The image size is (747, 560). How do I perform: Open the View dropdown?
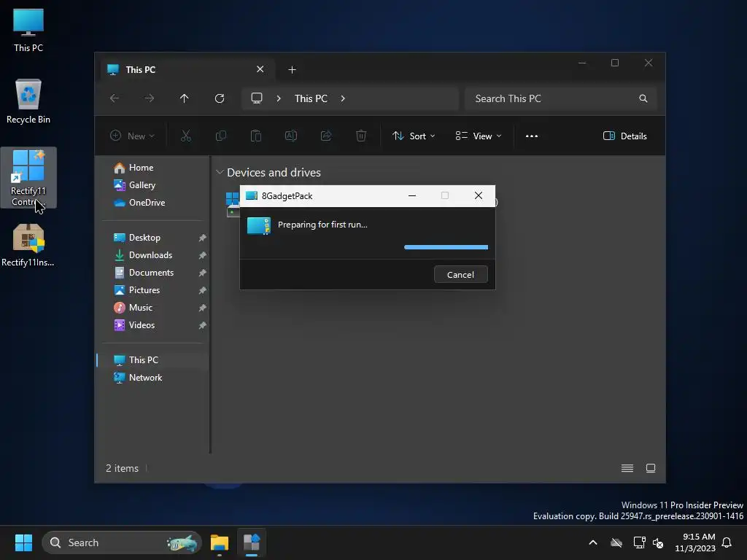pyautogui.click(x=479, y=136)
